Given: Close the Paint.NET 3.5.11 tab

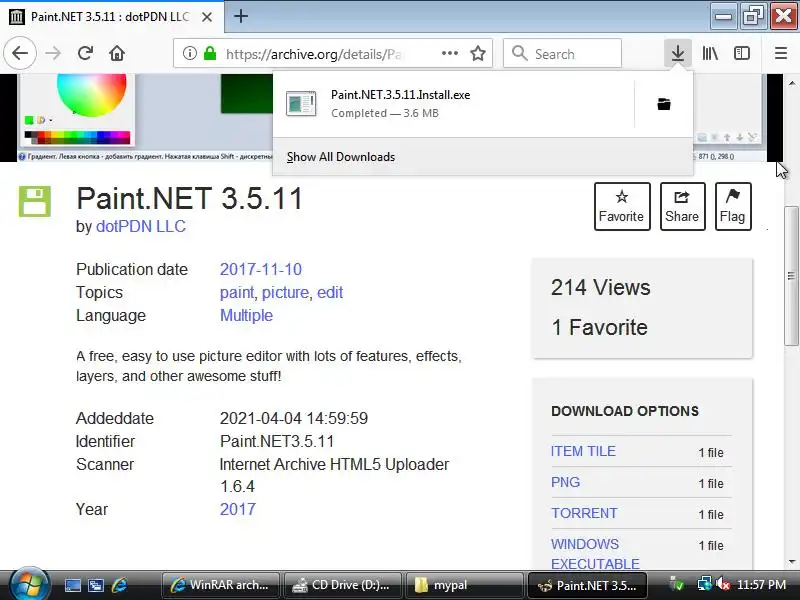Looking at the screenshot, I should coord(207,17).
